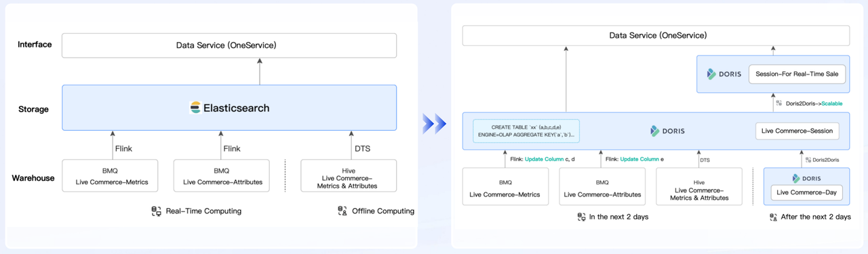Select Hive Metrics & Attributes box in Elasticsearch diagram
This screenshot has height=254, width=868.
click(x=349, y=176)
